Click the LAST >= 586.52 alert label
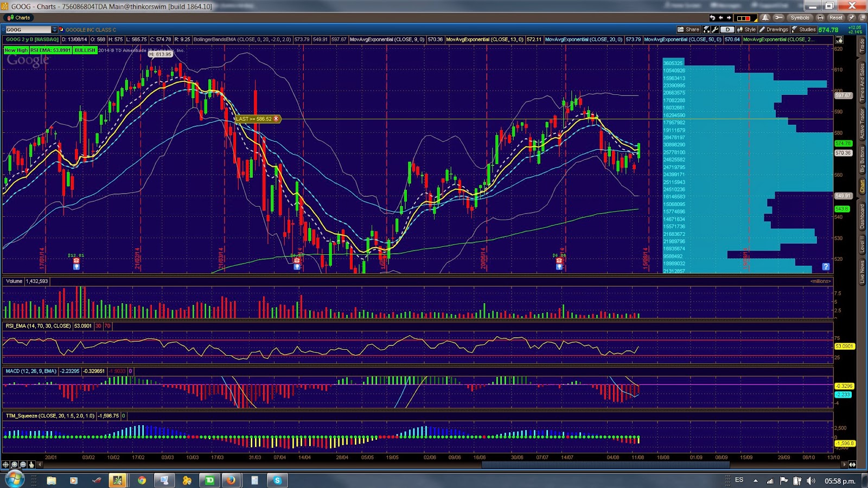The image size is (868, 488). click(x=254, y=119)
